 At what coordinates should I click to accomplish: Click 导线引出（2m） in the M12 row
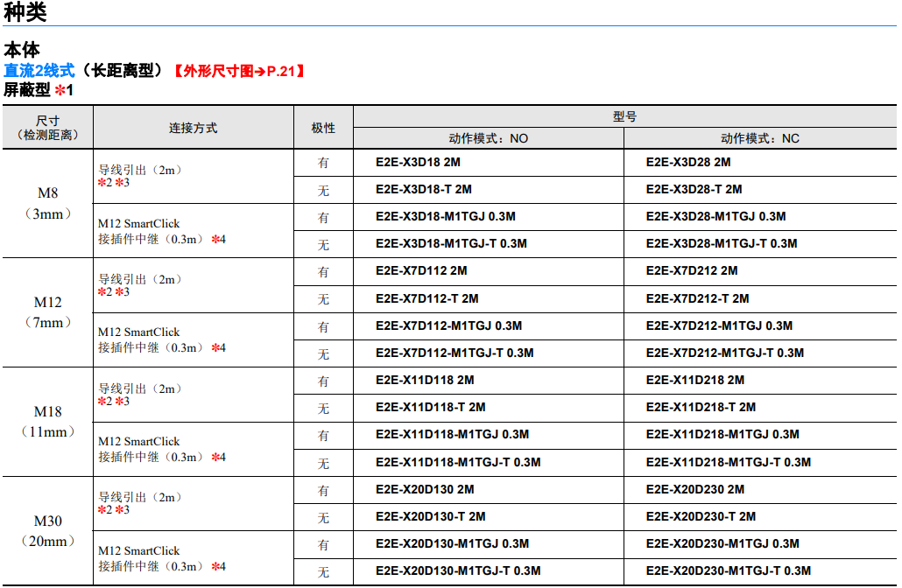pyautogui.click(x=139, y=279)
